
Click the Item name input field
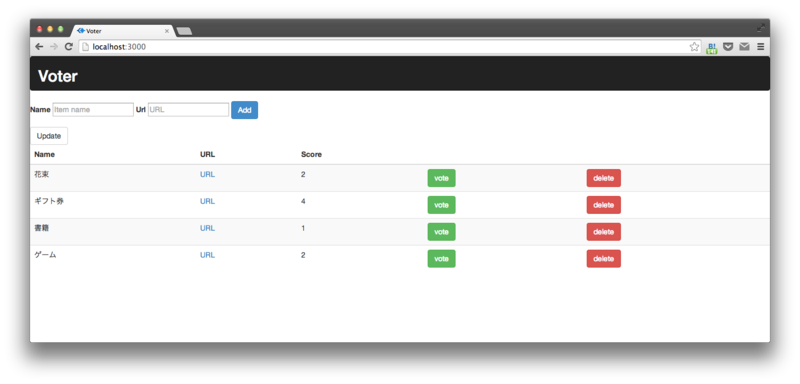pyautogui.click(x=93, y=110)
